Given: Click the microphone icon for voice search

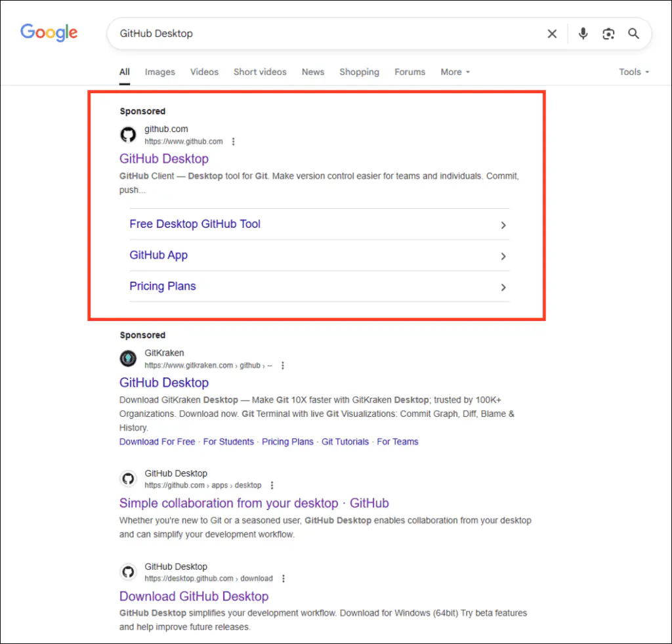Looking at the screenshot, I should click(583, 33).
